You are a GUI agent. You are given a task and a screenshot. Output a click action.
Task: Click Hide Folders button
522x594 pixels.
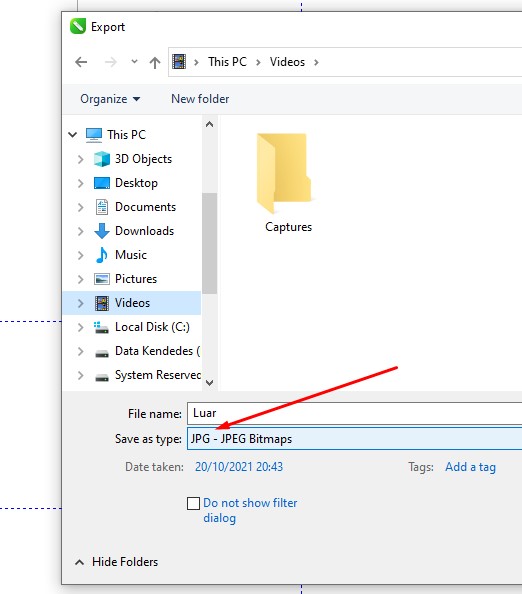117,562
